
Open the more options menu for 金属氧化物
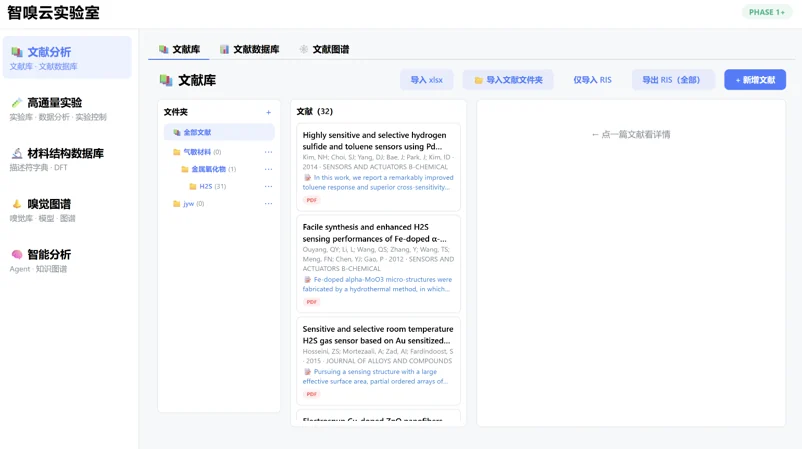tap(269, 169)
